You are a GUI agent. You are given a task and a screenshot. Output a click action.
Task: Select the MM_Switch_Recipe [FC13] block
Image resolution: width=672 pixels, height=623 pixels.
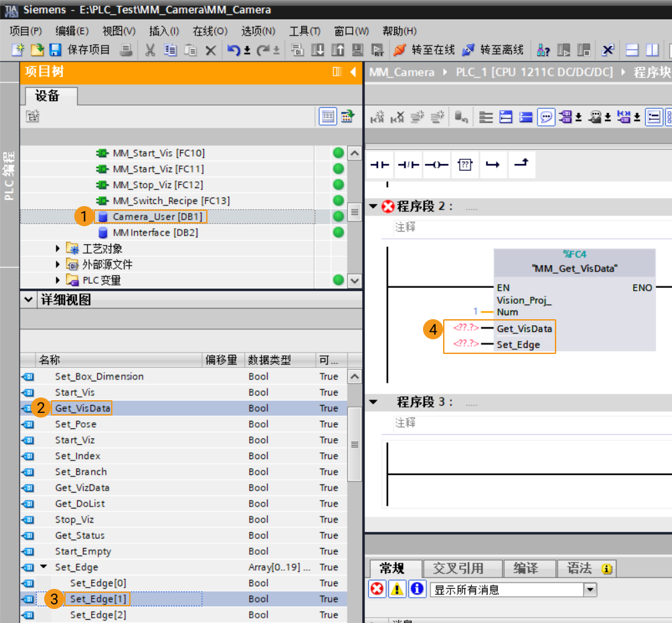click(171, 201)
